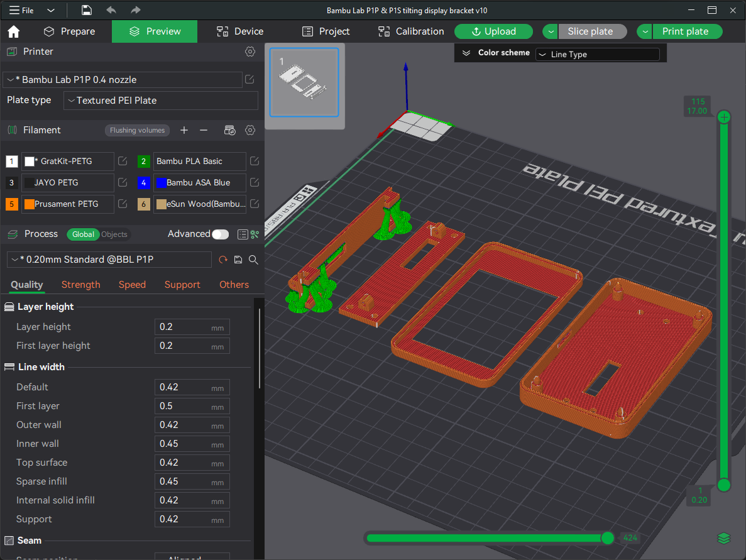Toggle the Advanced switch
The height and width of the screenshot is (560, 746).
pyautogui.click(x=220, y=234)
